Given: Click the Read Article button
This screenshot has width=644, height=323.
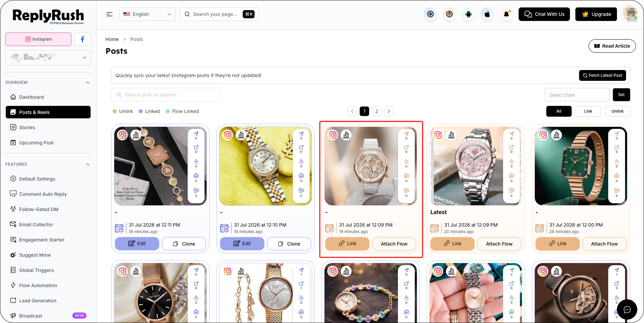Looking at the screenshot, I should [x=612, y=46].
